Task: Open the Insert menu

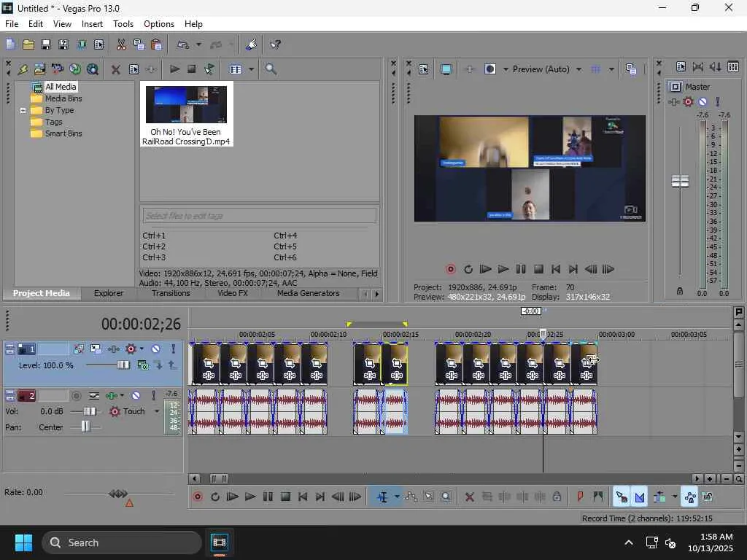Action: point(92,24)
